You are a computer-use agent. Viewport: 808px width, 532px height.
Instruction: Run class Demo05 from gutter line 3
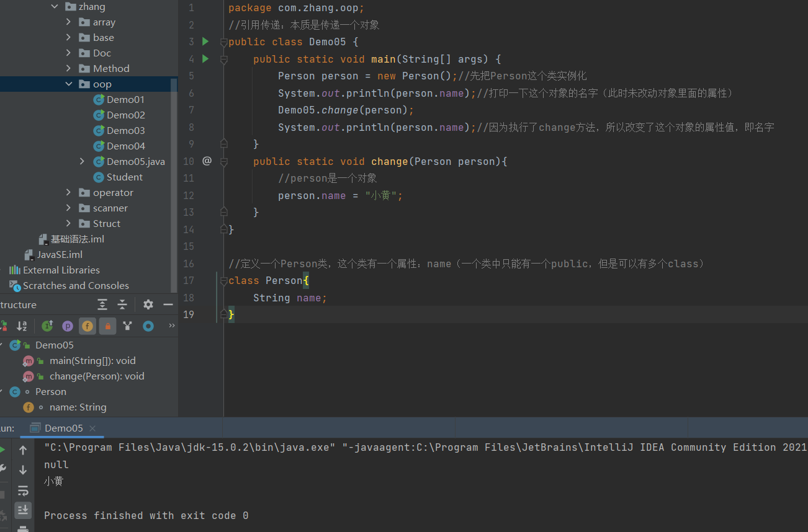pos(205,42)
